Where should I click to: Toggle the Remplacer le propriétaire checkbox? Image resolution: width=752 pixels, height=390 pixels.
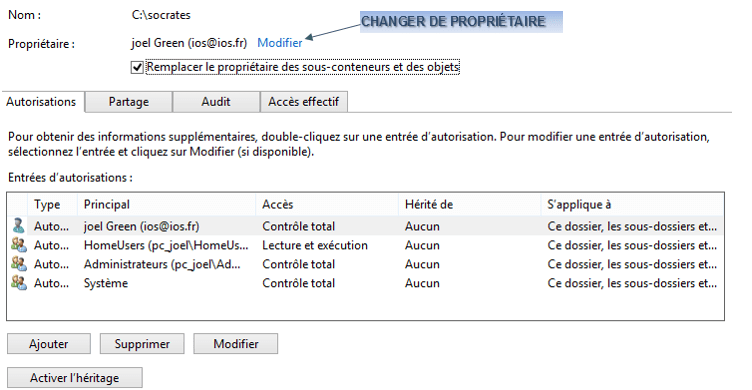coord(137,67)
